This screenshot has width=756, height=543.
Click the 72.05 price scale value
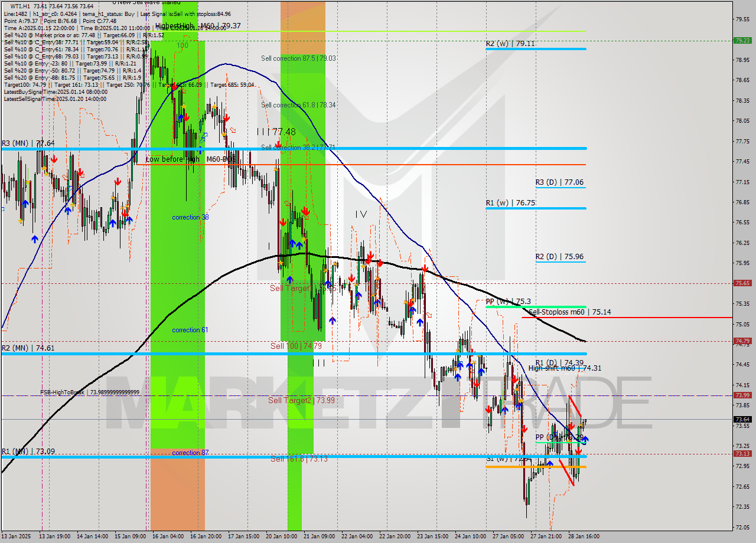(742, 527)
